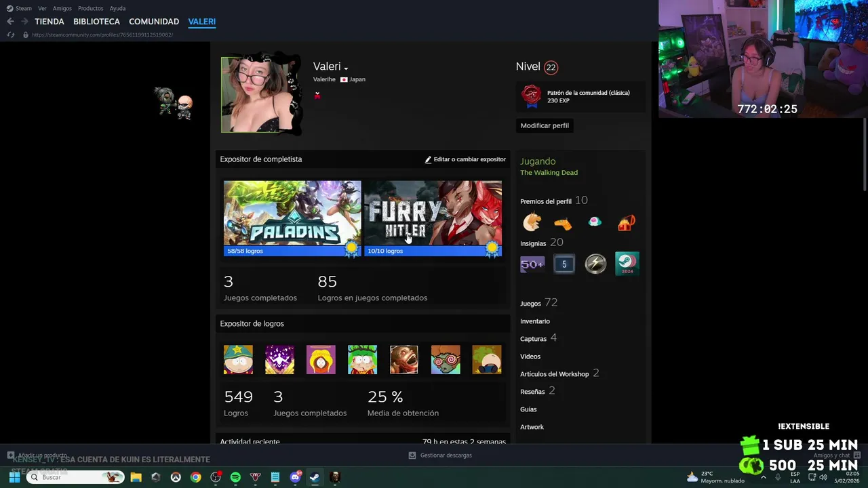The height and width of the screenshot is (488, 868).
Task: Click the Modificar perfil button
Action: tap(545, 125)
